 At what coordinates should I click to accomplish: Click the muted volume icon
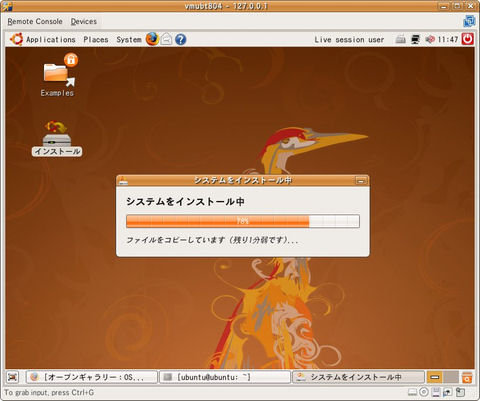tap(430, 40)
